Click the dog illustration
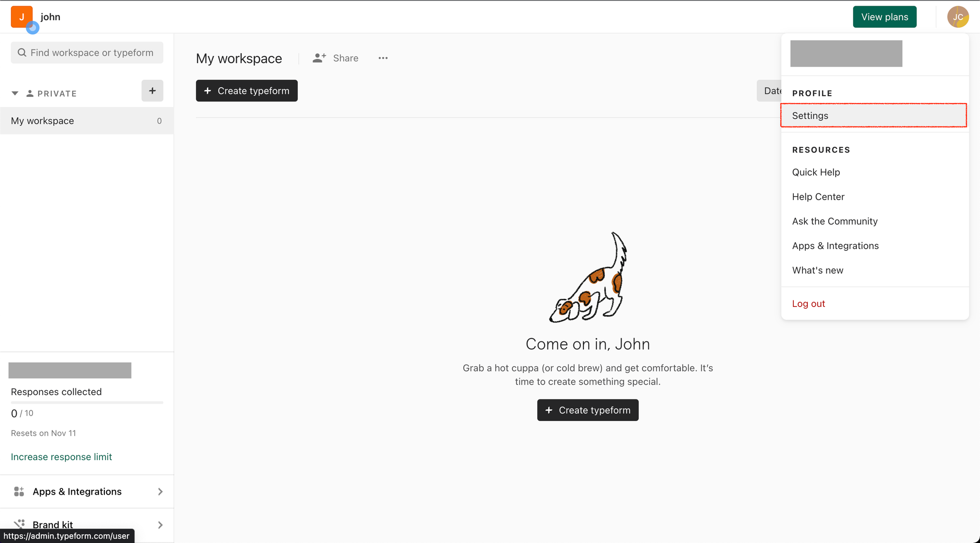This screenshot has height=543, width=980. [588, 277]
